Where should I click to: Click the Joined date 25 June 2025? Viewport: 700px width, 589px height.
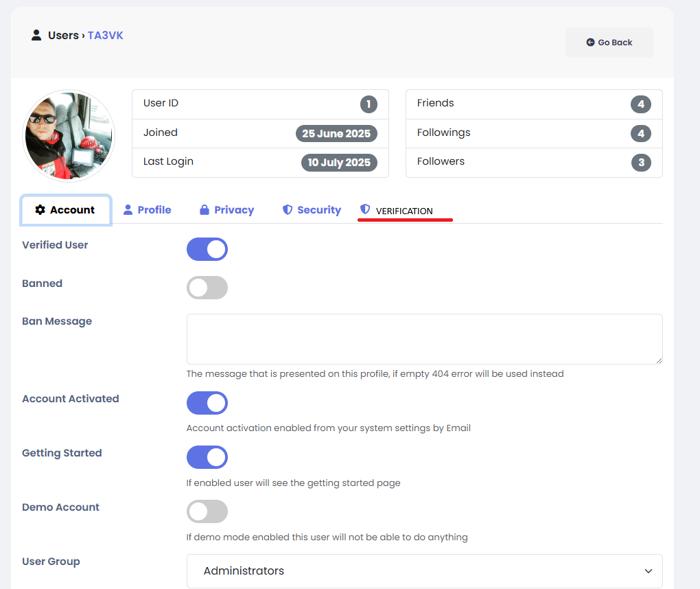point(336,133)
